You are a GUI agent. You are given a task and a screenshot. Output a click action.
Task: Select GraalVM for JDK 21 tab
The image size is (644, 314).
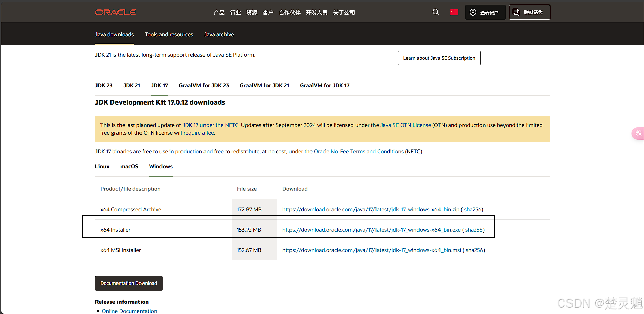point(264,85)
